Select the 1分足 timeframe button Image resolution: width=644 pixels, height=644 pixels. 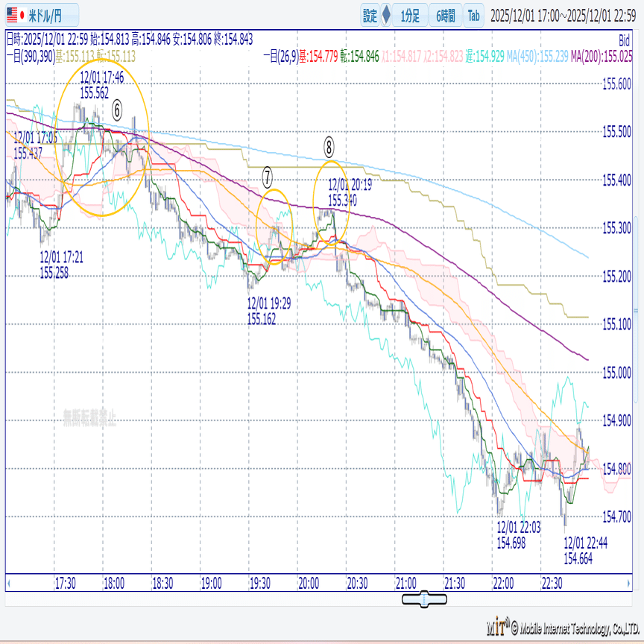[410, 16]
